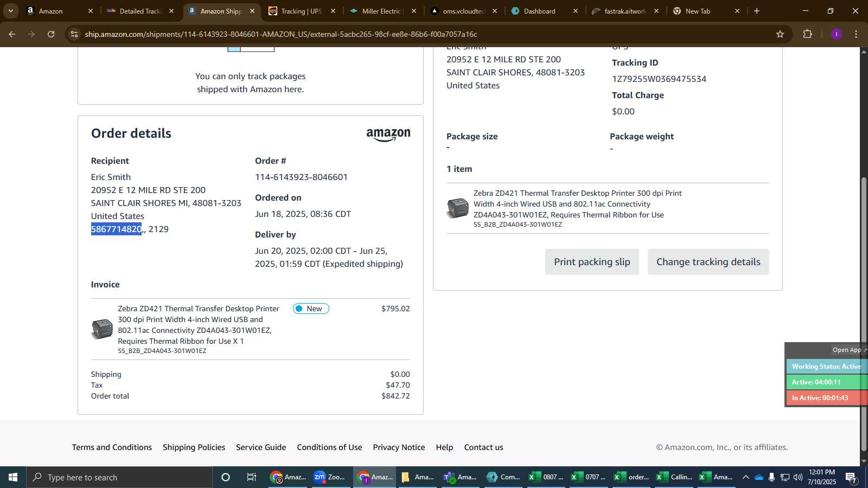Open Contact us footer link

[483, 447]
